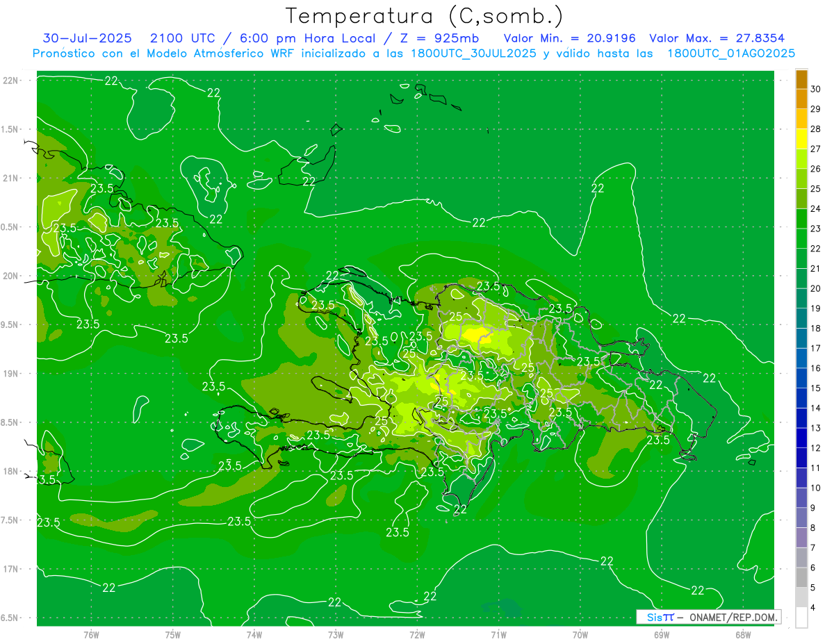Click the "69W" longitude axis label

point(662,635)
